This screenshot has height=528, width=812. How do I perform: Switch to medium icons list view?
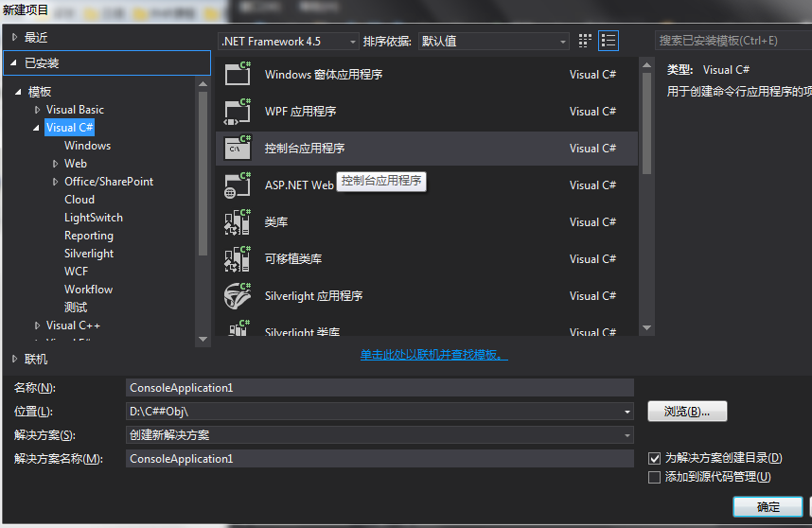coord(609,41)
